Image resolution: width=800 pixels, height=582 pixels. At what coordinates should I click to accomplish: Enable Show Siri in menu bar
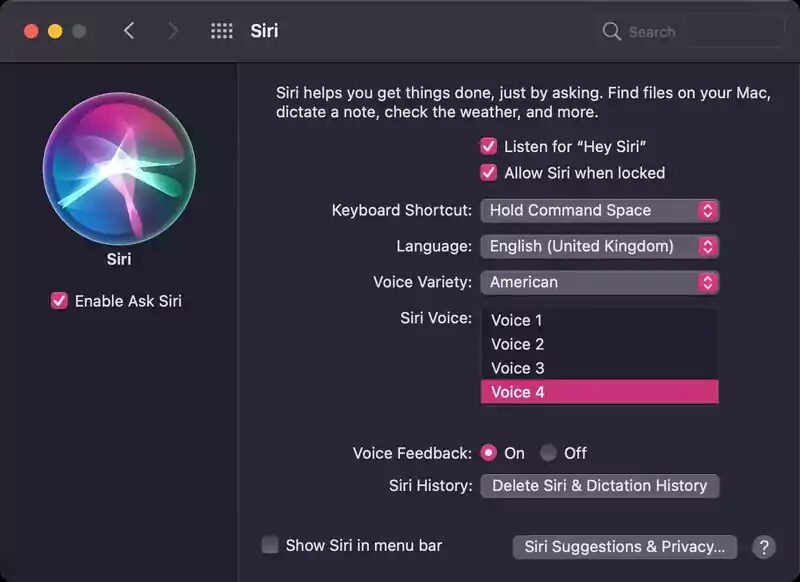pos(269,545)
